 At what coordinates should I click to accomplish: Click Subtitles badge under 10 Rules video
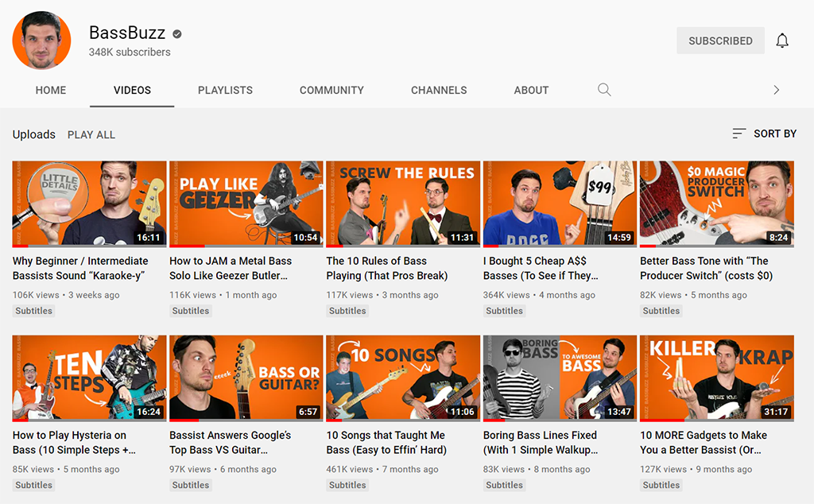[347, 311]
